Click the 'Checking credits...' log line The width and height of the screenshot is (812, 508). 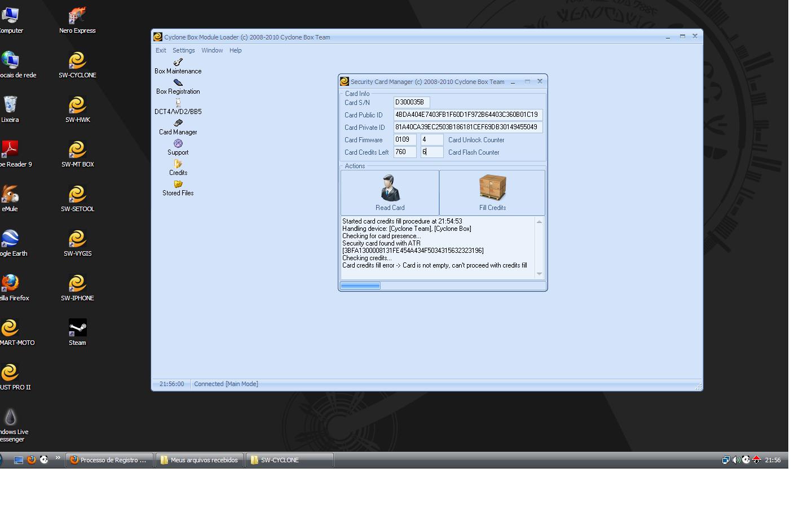coord(367,258)
